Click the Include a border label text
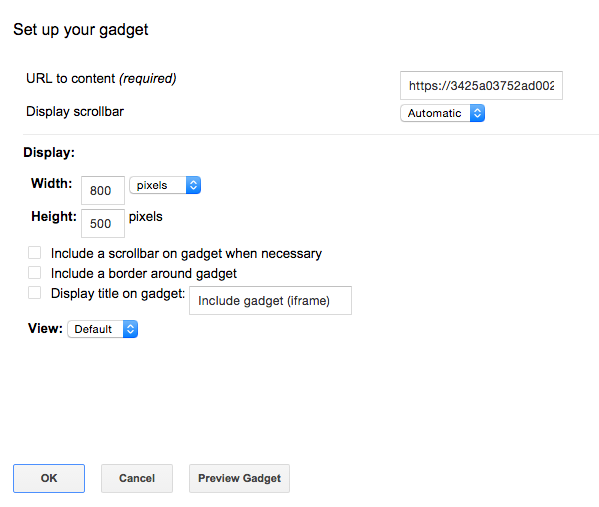 tap(144, 274)
